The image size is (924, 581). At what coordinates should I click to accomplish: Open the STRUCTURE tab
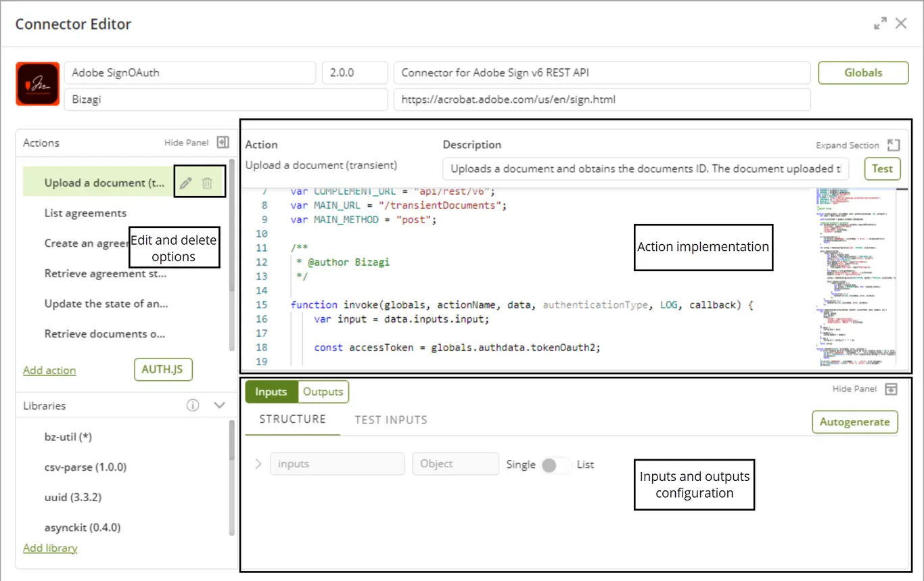tap(293, 419)
